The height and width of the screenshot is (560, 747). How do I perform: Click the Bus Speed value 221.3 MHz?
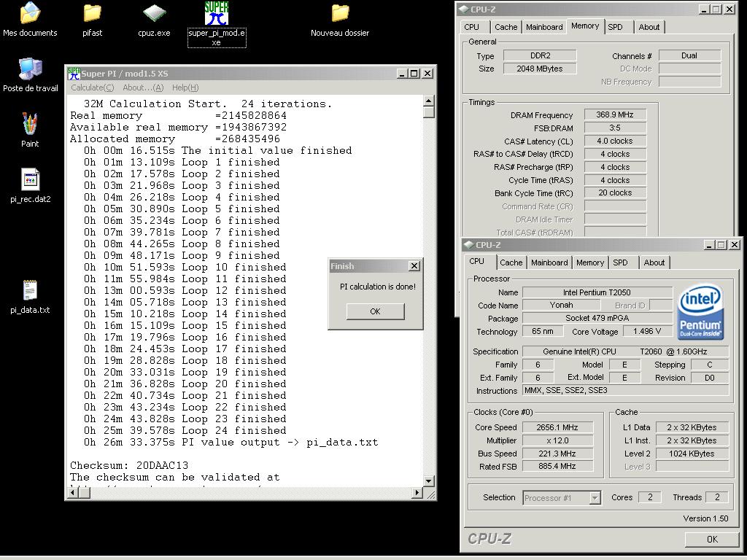557,454
